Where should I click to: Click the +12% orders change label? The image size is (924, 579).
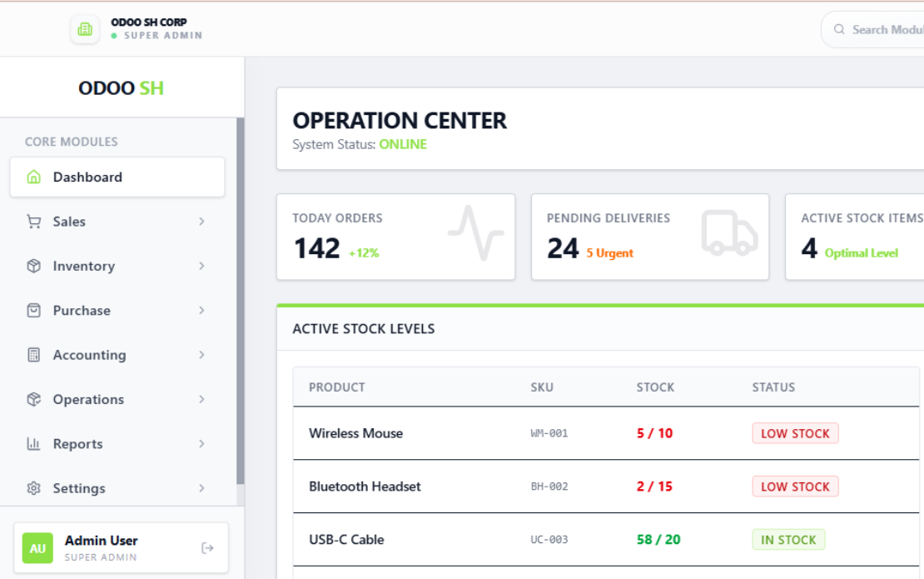point(364,253)
